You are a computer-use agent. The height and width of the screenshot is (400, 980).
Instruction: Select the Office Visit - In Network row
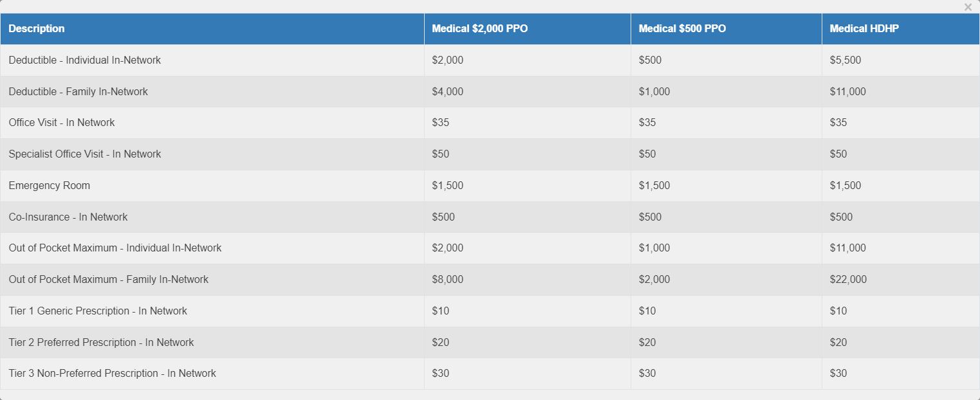[x=490, y=123]
